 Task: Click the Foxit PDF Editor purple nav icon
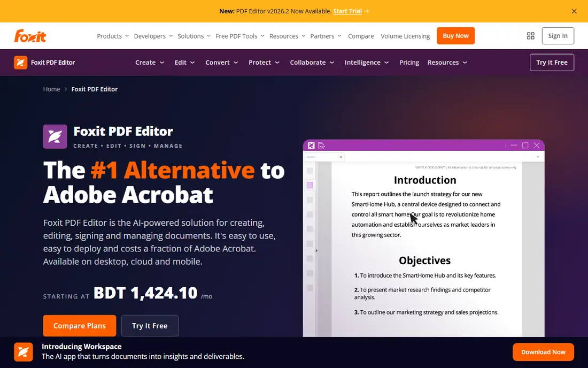pyautogui.click(x=21, y=62)
